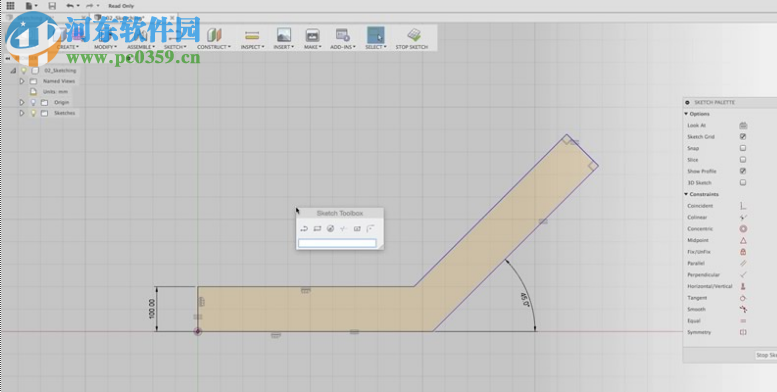
Task: Enable the Slice checkbox
Action: [743, 160]
